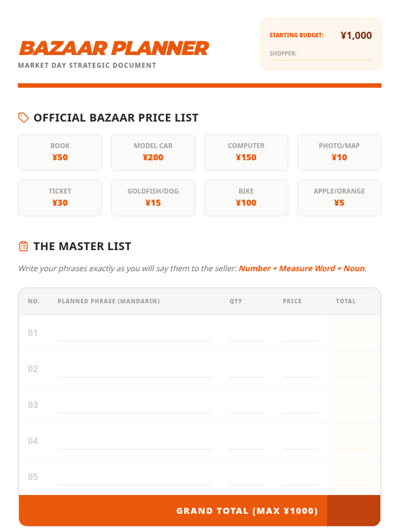The height and width of the screenshot is (532, 399).
Task: Click row 04 total field
Action: [x=353, y=442]
